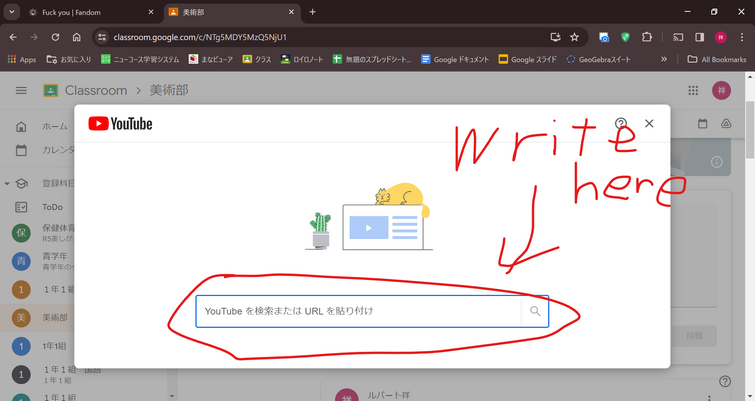Close the YouTube dialog with the X

click(x=649, y=124)
